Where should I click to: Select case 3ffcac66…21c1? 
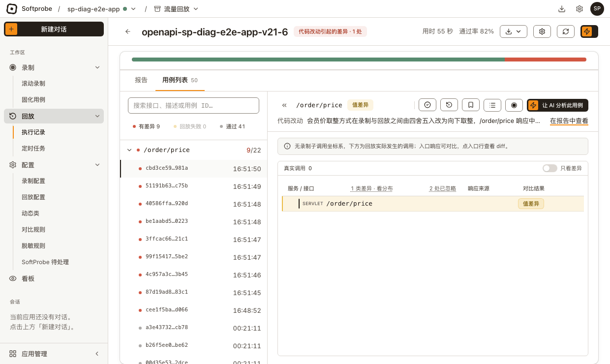(x=194, y=239)
